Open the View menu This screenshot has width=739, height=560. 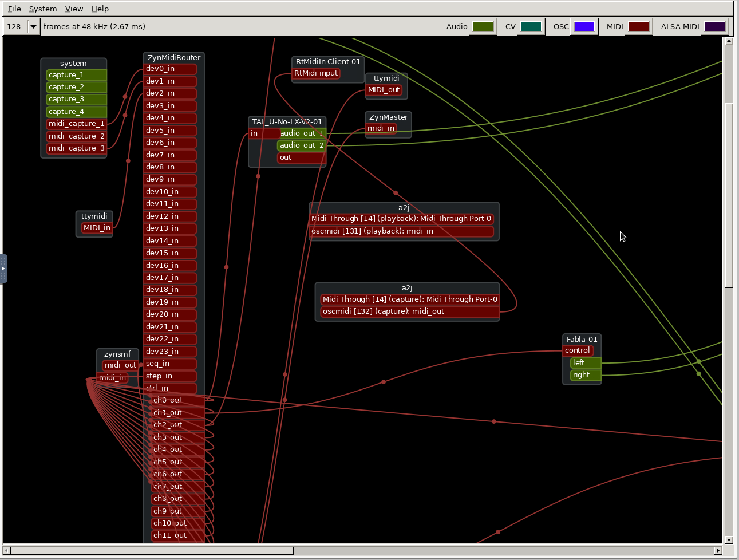[x=74, y=9]
